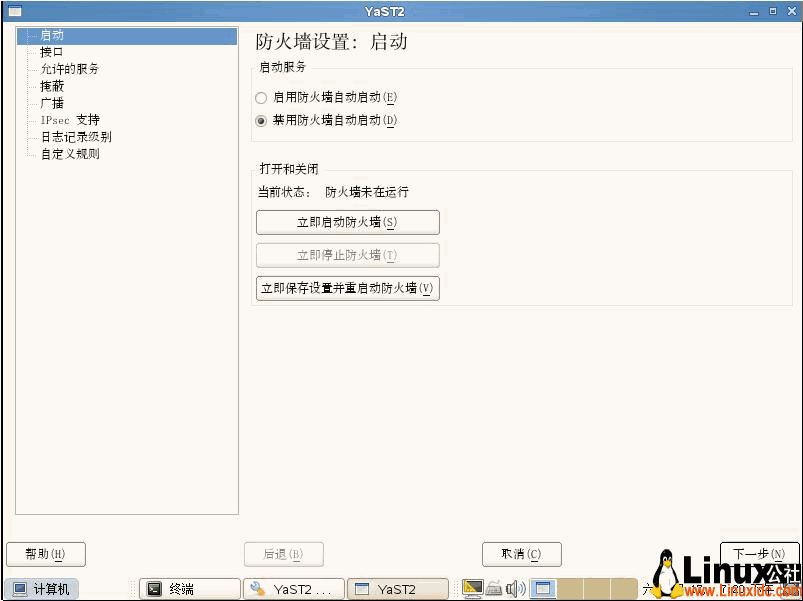
Task: Switch to YaST2 ... taskbar window with wrench icon
Action: [294, 589]
